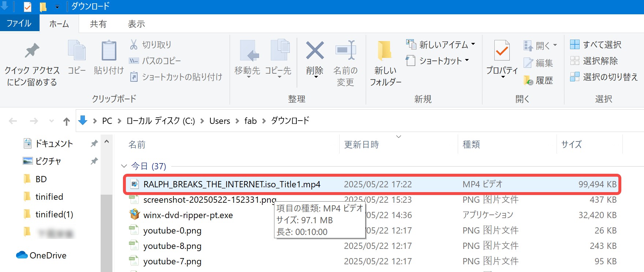Expand the Quick Access Toolbar customize arrow

pos(57,7)
